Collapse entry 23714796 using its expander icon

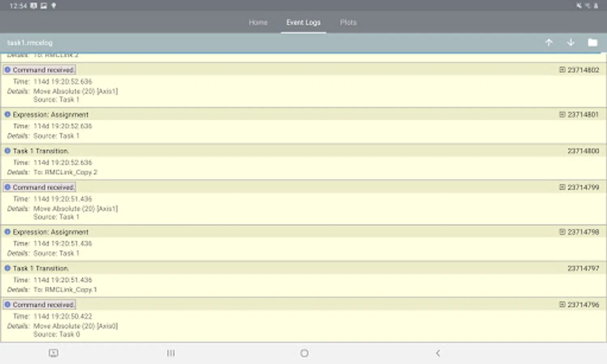tap(562, 305)
